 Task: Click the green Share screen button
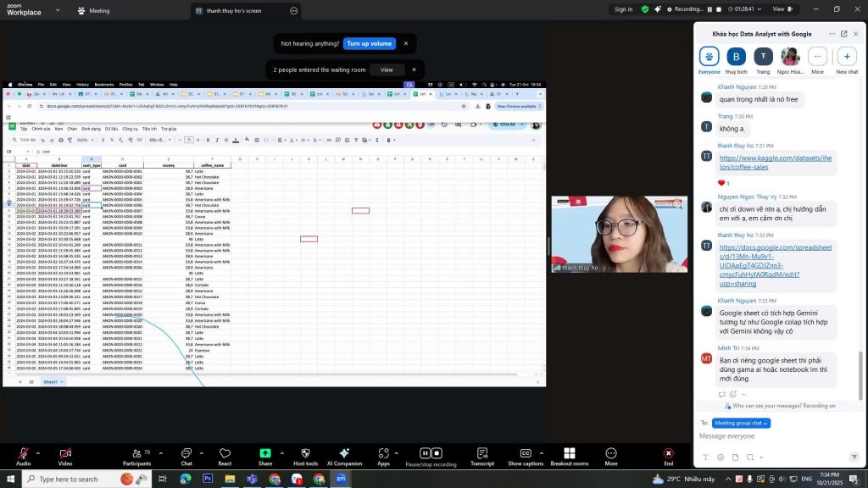pos(265,457)
